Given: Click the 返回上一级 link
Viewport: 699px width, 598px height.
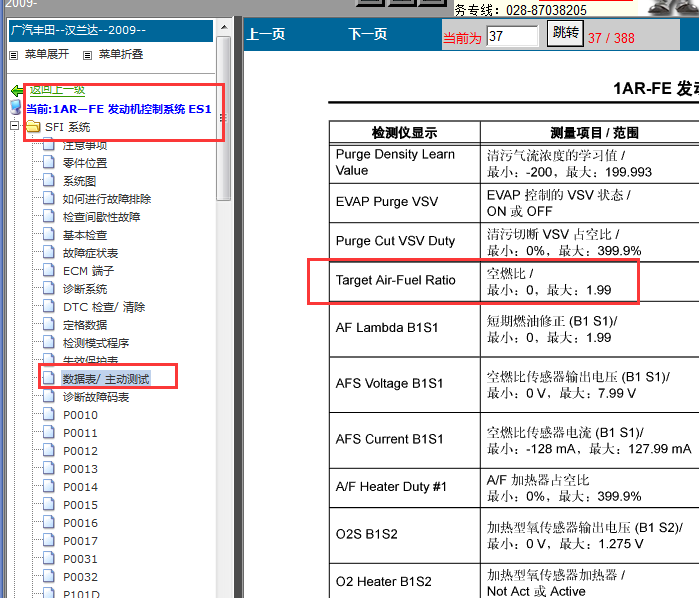Looking at the screenshot, I should 57,90.
